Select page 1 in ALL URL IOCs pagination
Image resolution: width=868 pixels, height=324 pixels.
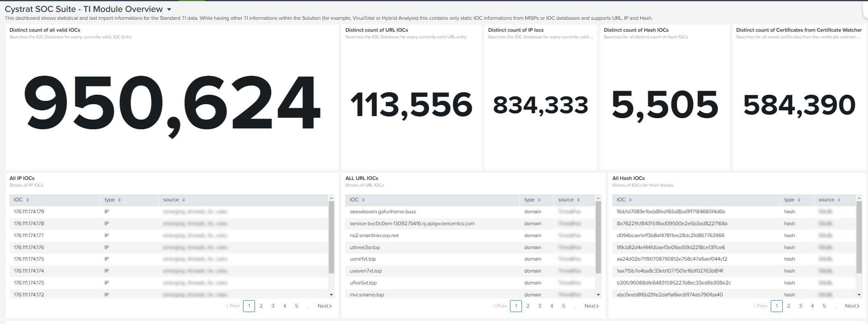tap(516, 306)
